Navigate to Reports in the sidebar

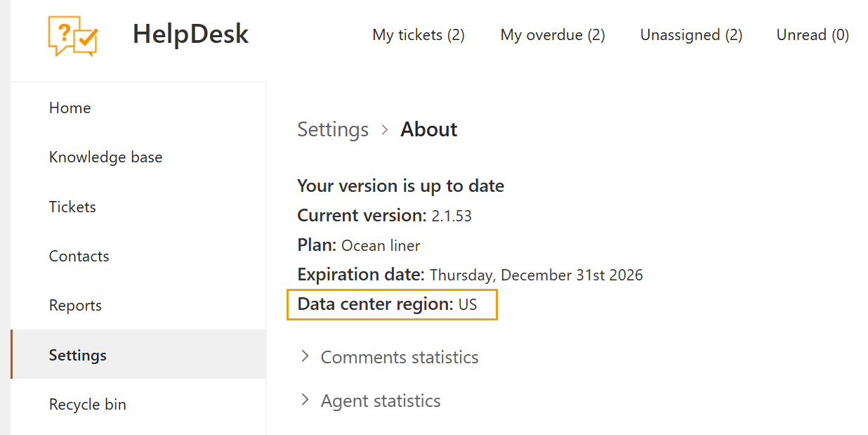[x=75, y=306]
